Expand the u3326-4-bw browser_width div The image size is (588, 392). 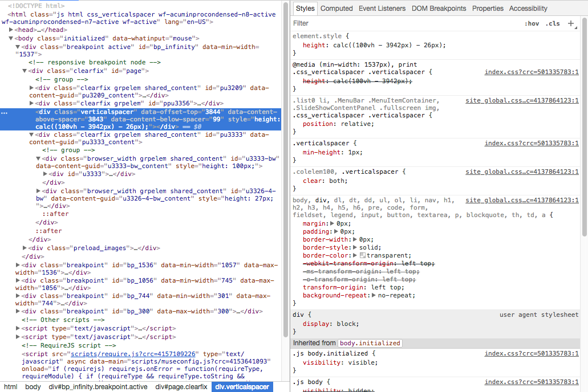[x=38, y=191]
